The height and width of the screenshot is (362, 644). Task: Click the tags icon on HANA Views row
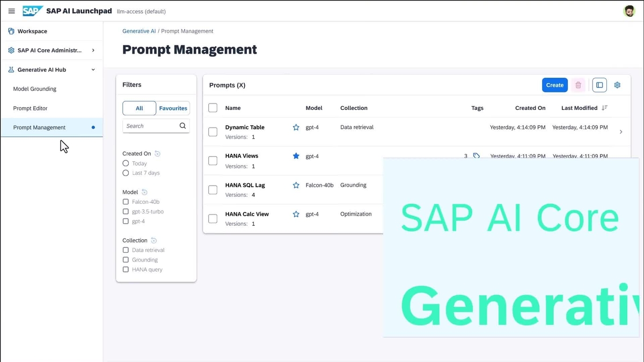pos(475,156)
